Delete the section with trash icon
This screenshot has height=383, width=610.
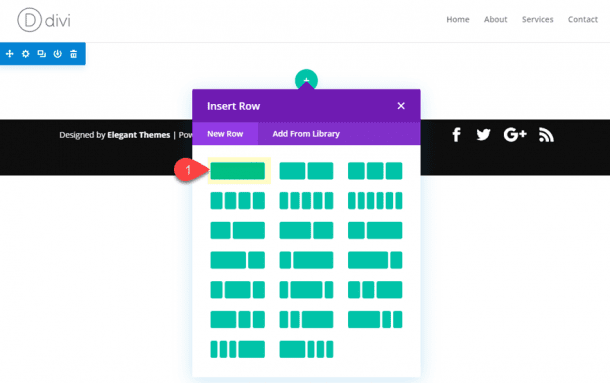[x=74, y=54]
